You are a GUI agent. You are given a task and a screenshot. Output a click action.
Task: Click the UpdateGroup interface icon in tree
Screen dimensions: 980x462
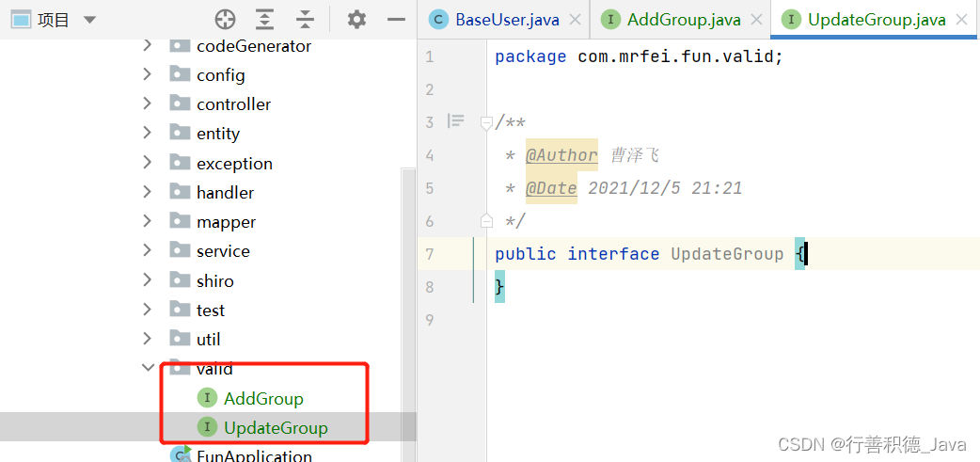click(x=207, y=427)
